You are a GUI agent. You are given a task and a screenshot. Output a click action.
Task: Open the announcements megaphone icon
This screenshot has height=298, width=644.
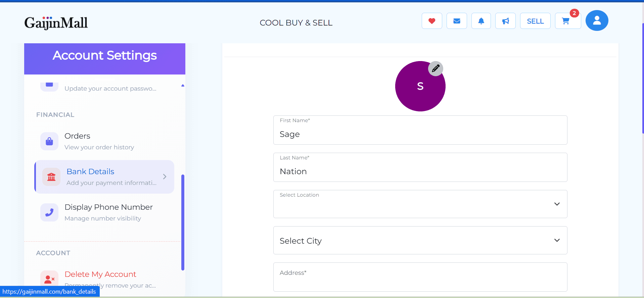coord(505,21)
